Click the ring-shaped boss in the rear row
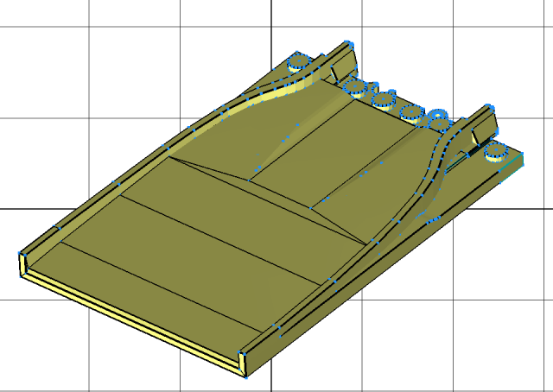 pyautogui.click(x=438, y=117)
